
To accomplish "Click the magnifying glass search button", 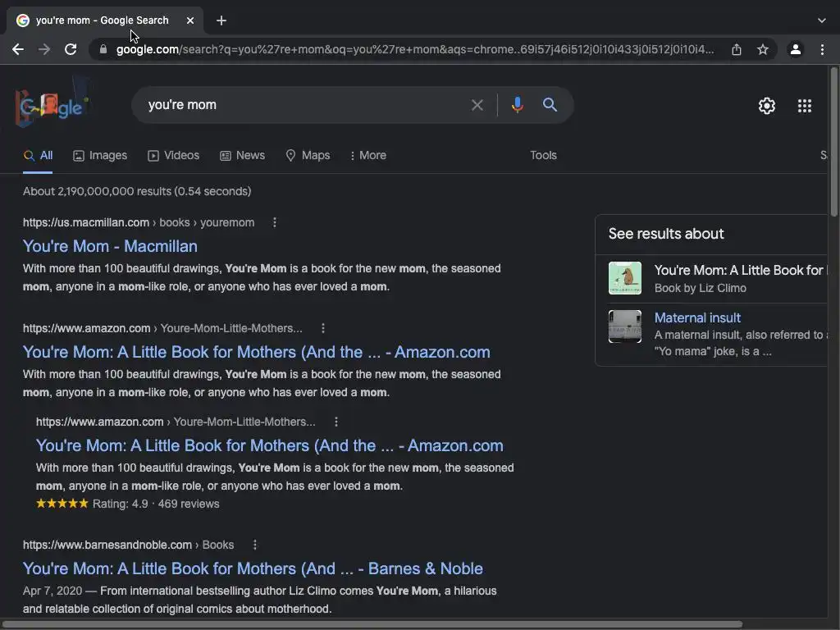I will point(550,104).
